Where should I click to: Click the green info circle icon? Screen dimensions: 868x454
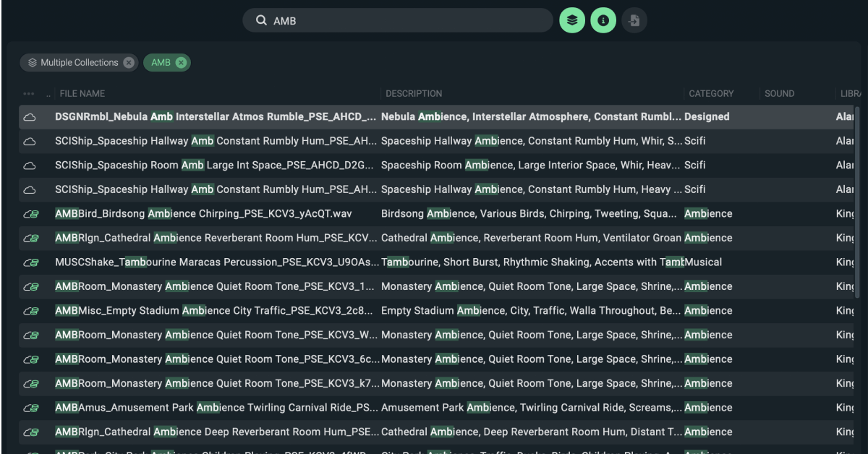(603, 20)
